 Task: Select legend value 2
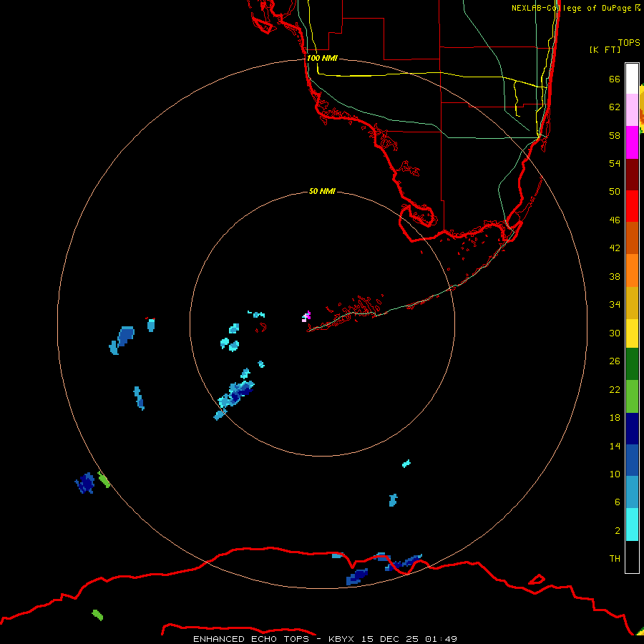pos(618,531)
